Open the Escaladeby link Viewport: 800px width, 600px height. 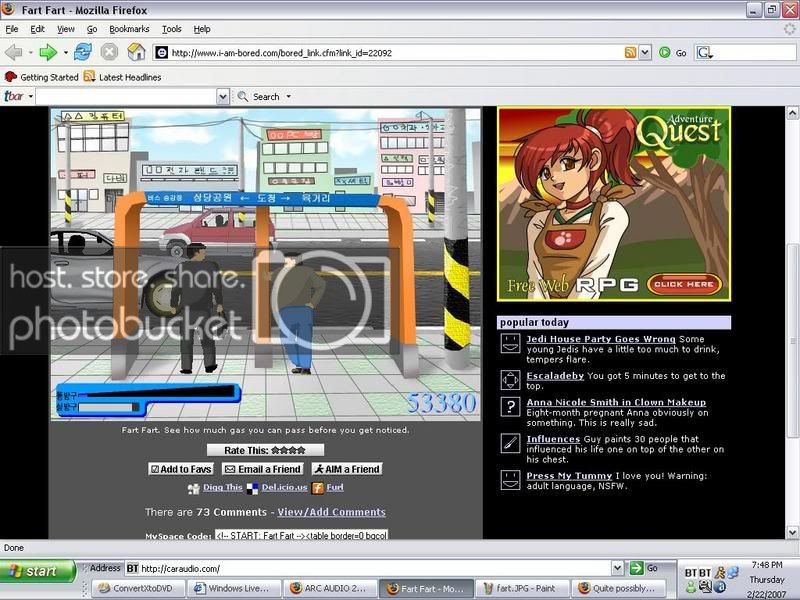[x=555, y=376]
